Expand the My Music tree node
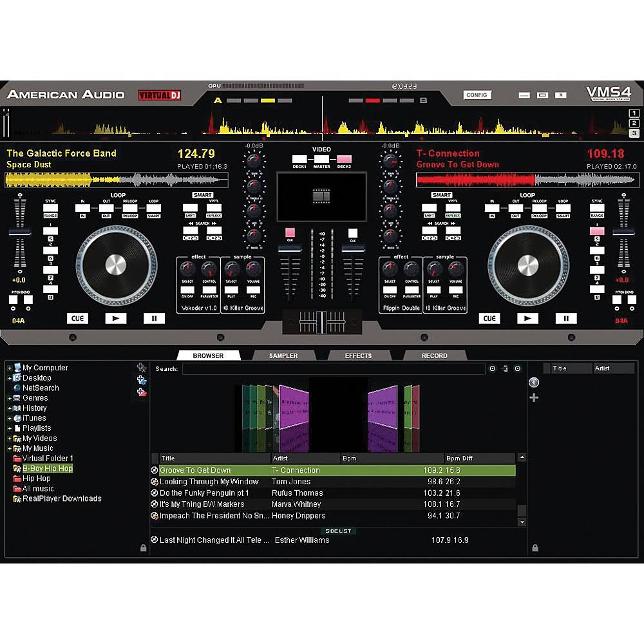Viewport: 644px width, 644px height. tap(10, 448)
